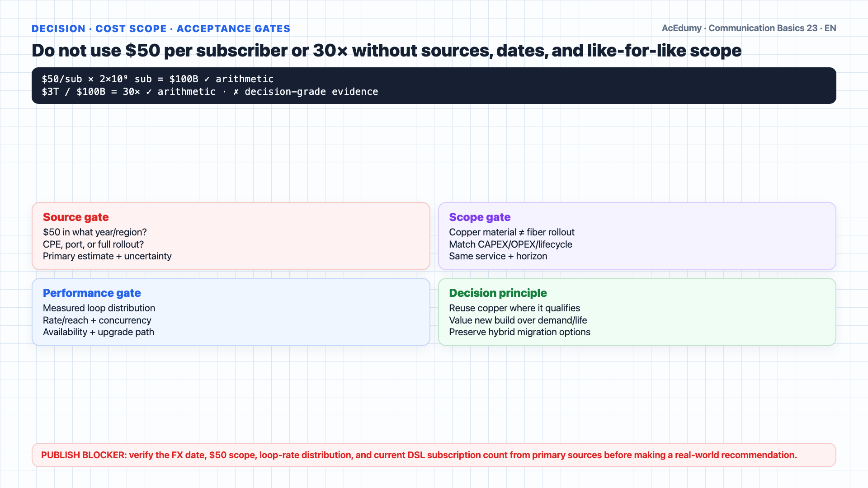Click 'Measured loop distribution' line
The height and width of the screenshot is (488, 868).
click(x=99, y=308)
